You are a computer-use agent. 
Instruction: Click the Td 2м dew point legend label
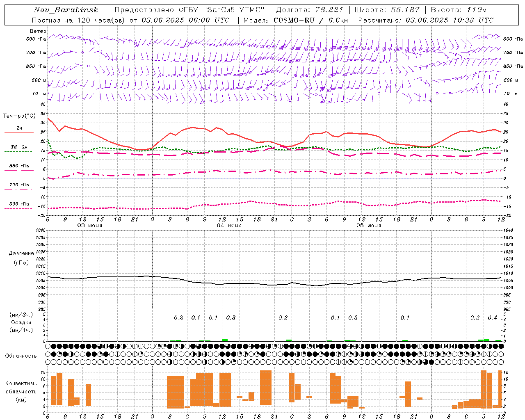pyautogui.click(x=19, y=147)
